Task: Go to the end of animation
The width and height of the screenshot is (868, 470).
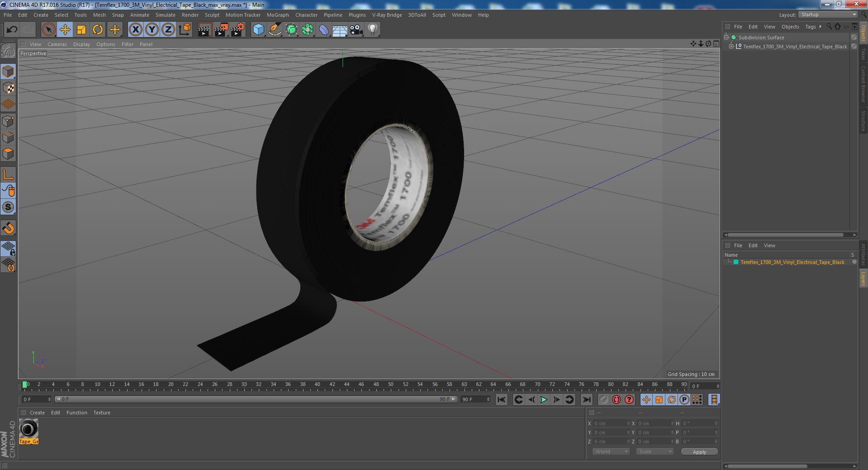Action: 586,399
